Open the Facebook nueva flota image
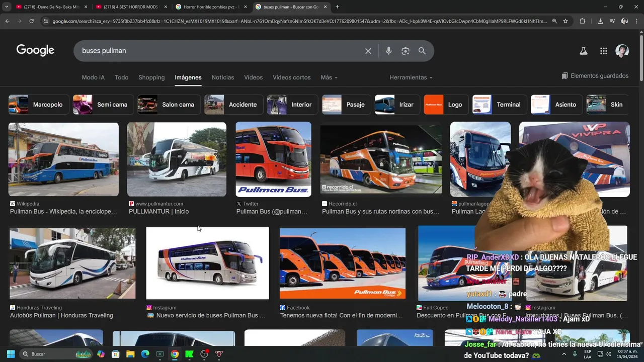The image size is (644, 362). click(343, 263)
